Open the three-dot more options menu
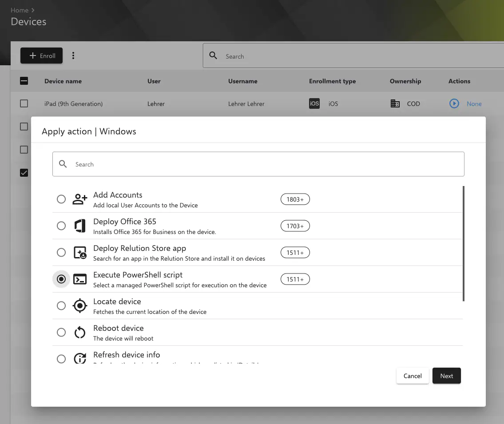504x424 pixels. (x=73, y=56)
